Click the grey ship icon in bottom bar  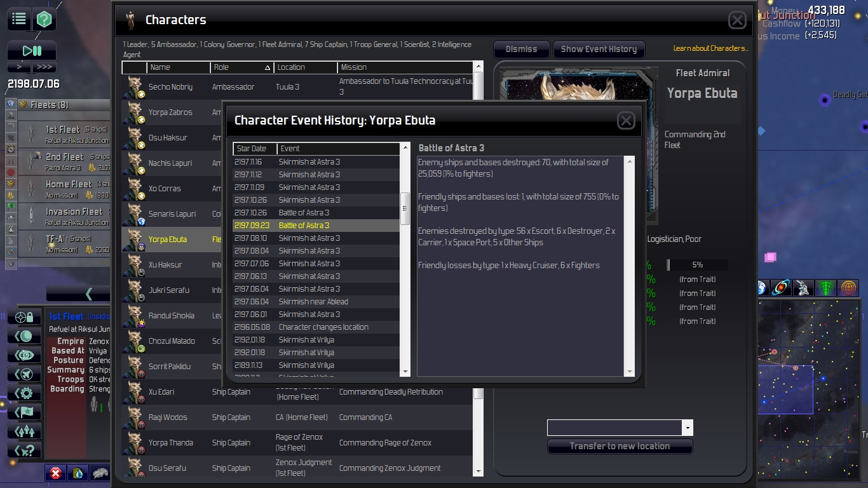pos(100,473)
